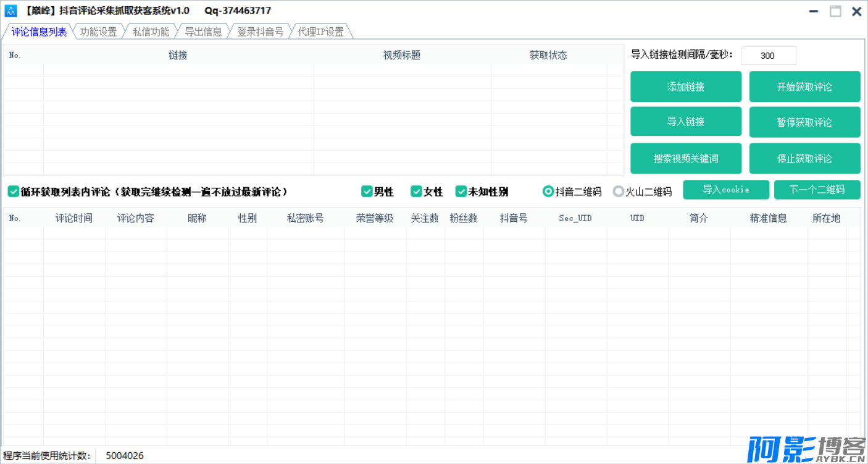Open the 登录抖音号 tab

[260, 32]
